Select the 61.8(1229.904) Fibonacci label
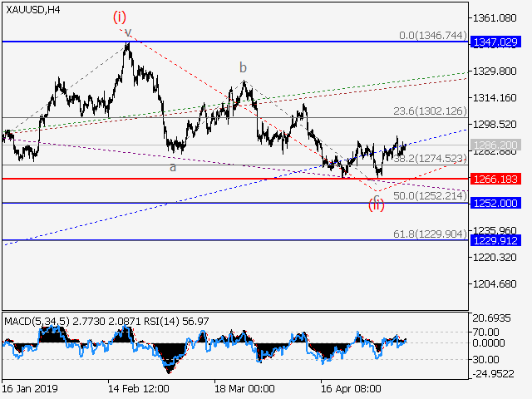The height and width of the screenshot is (399, 532). (427, 234)
